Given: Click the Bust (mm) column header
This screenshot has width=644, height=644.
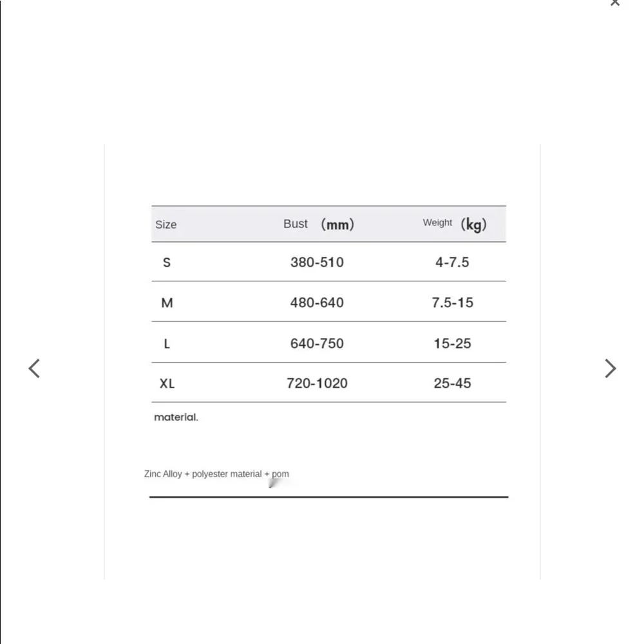Looking at the screenshot, I should click(x=319, y=224).
